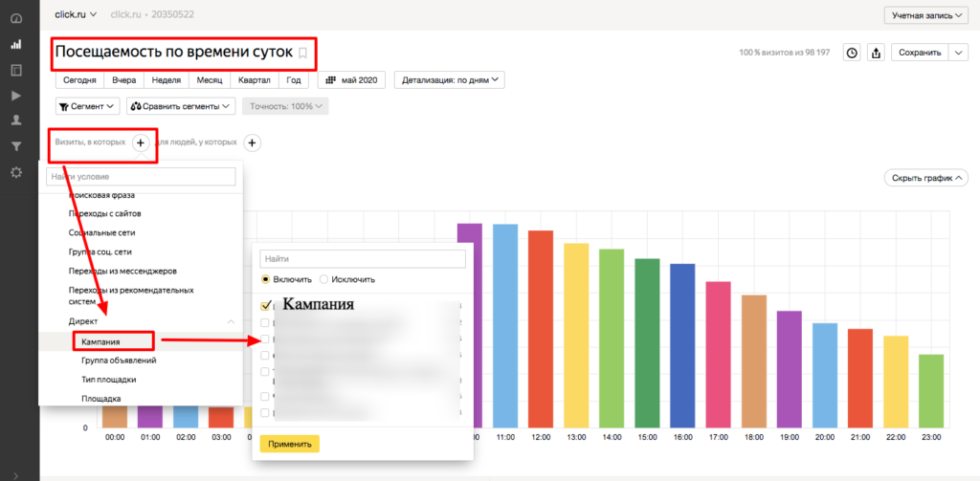The image size is (980, 481).
Task: Bookmark the report with the title flag icon
Action: 303,54
